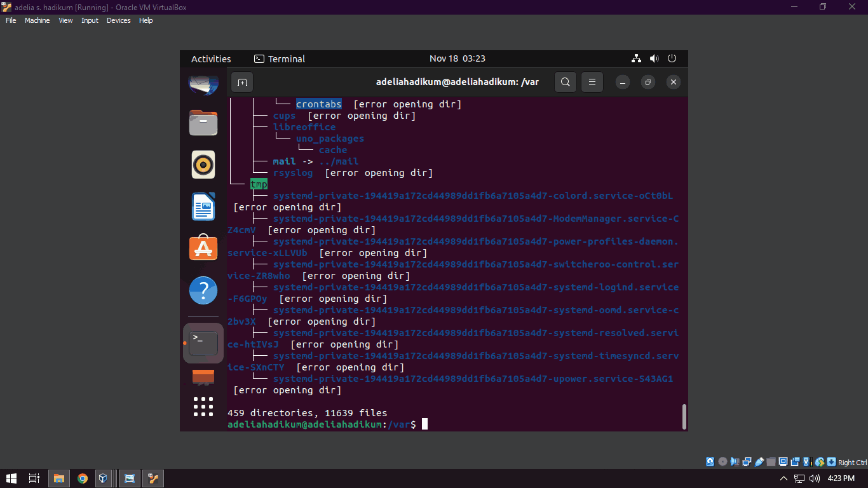
Task: Click the '459 directories, 11639 files' summary
Action: click(307, 412)
